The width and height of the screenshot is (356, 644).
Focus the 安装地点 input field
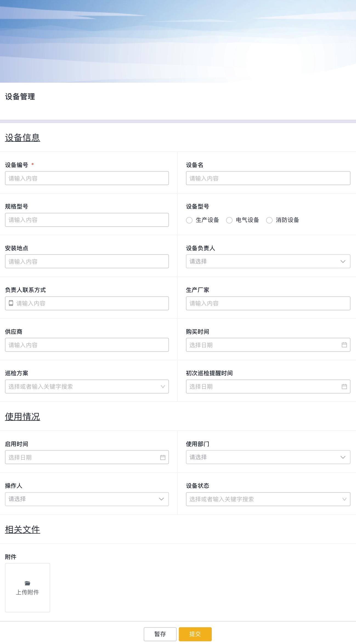pos(87,261)
